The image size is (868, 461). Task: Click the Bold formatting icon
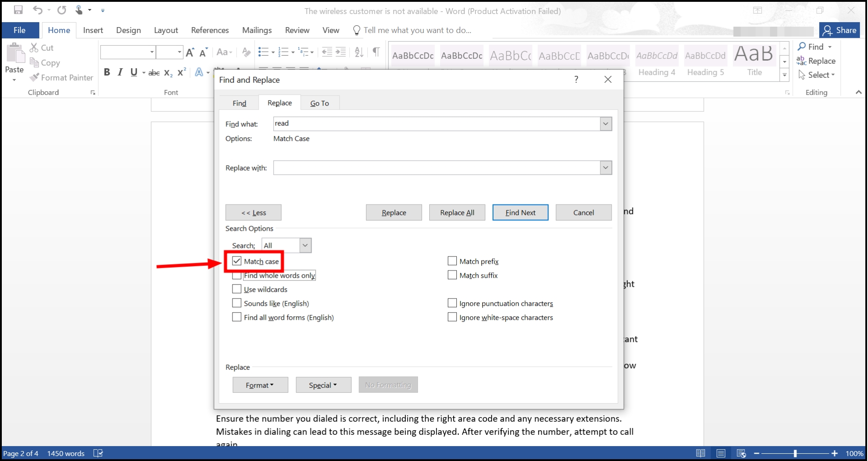point(107,72)
